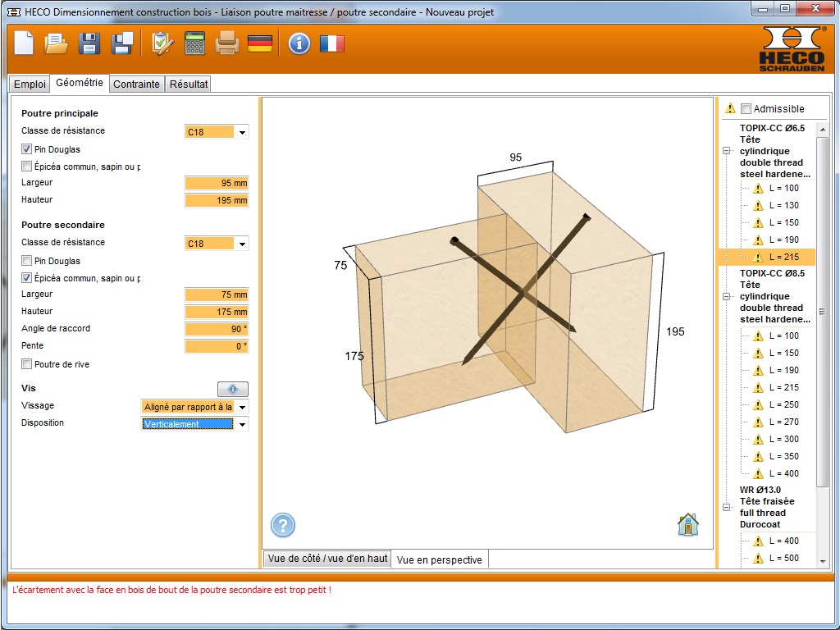Viewport: 840px width, 630px height.
Task: Save project with the floppy disk icon
Action: (x=89, y=43)
